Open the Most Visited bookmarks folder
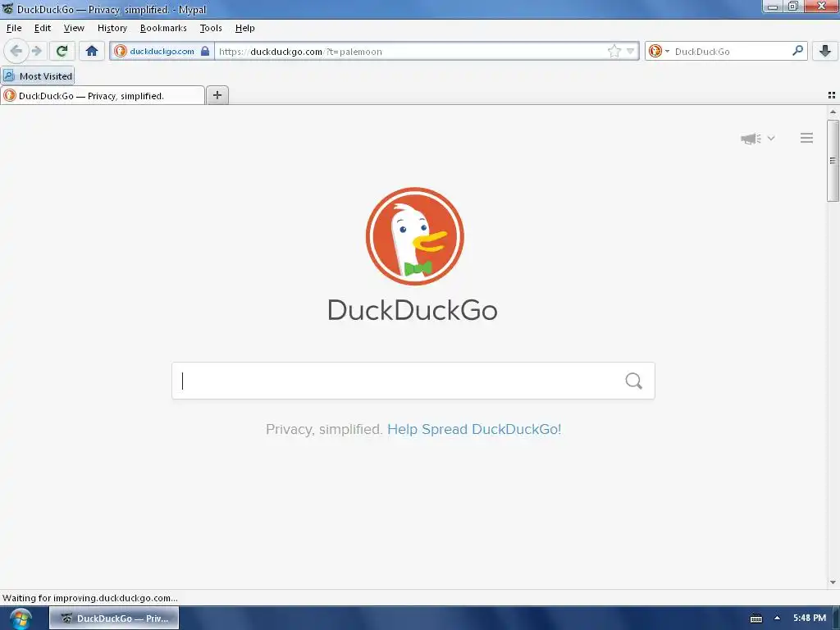 tap(38, 76)
